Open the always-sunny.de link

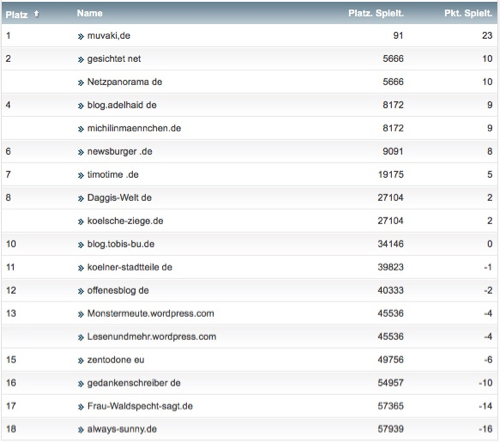coord(122,429)
